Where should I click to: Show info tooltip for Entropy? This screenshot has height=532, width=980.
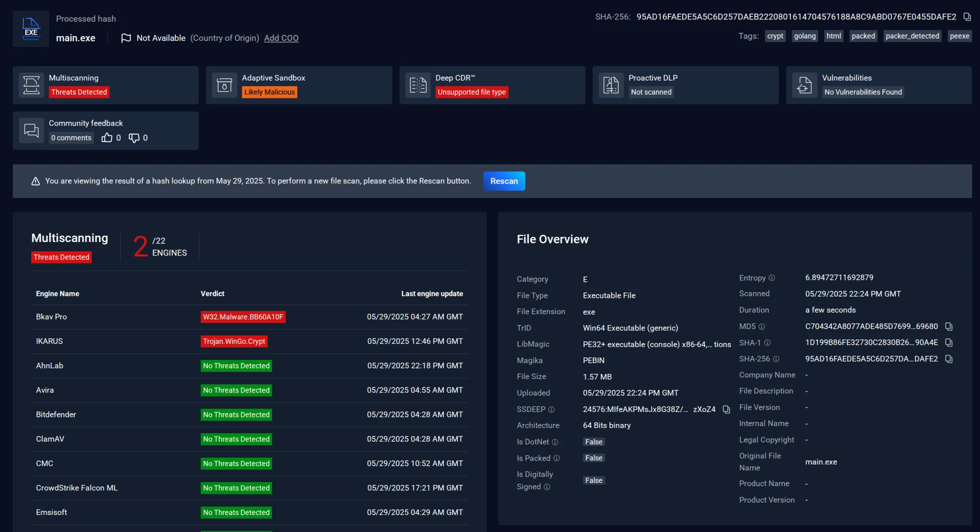click(772, 278)
